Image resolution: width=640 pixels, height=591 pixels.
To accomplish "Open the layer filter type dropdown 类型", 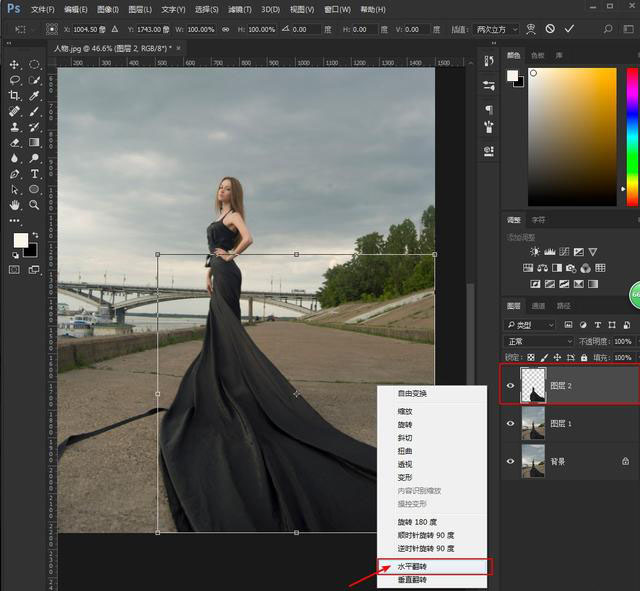I will pos(530,325).
